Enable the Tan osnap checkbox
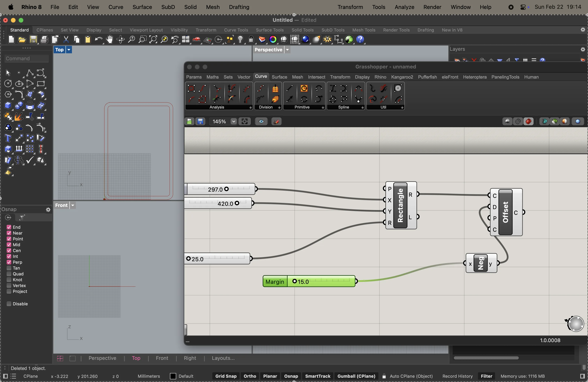This screenshot has width=588, height=382. tap(9, 268)
